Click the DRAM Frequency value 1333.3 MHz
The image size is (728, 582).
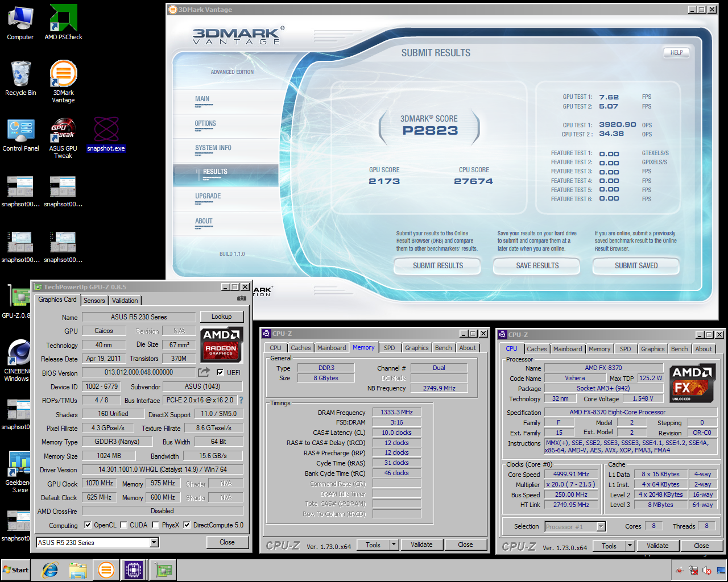pyautogui.click(x=397, y=412)
